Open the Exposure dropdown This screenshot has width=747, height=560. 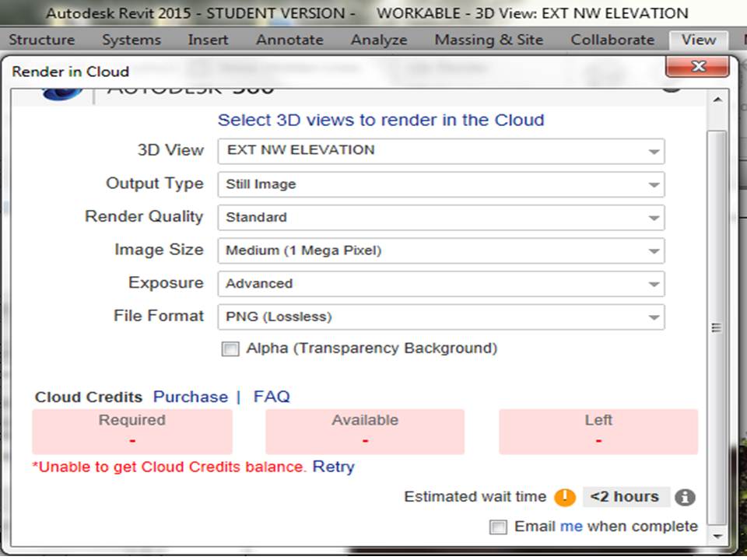point(441,284)
